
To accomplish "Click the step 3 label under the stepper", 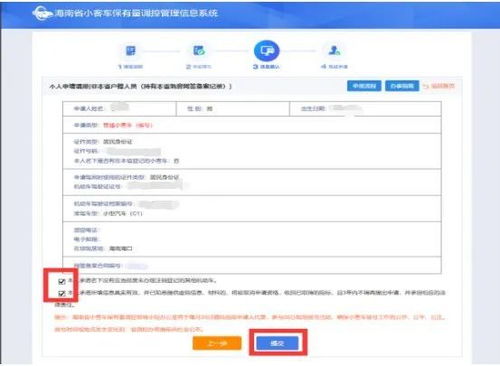I will pyautogui.click(x=266, y=67).
